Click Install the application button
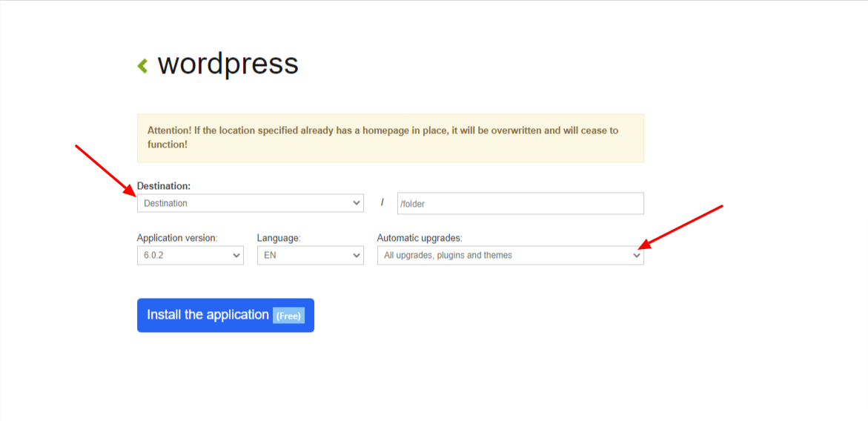868x421 pixels. point(225,315)
